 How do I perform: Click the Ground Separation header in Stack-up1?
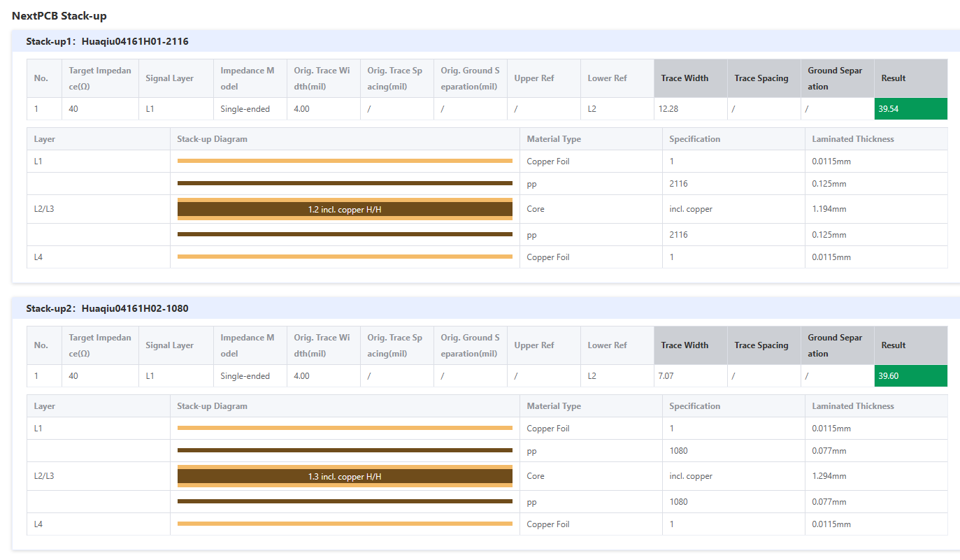click(x=835, y=78)
